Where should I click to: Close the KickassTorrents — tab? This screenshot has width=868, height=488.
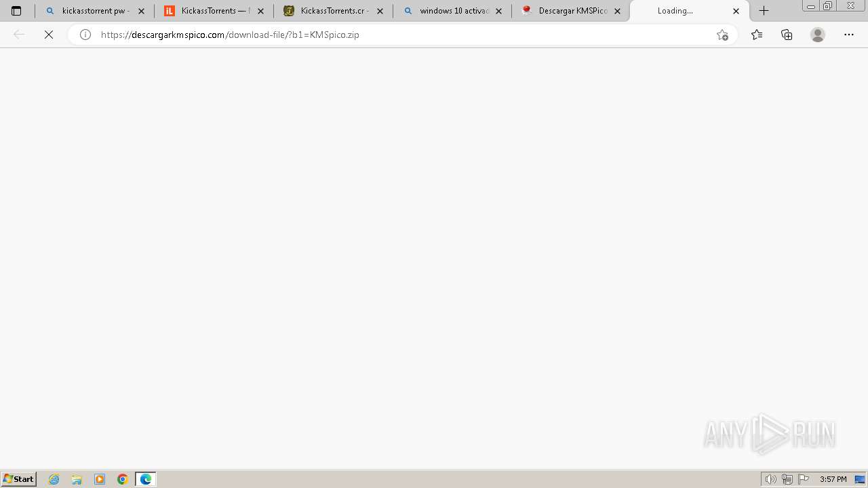[x=260, y=12]
